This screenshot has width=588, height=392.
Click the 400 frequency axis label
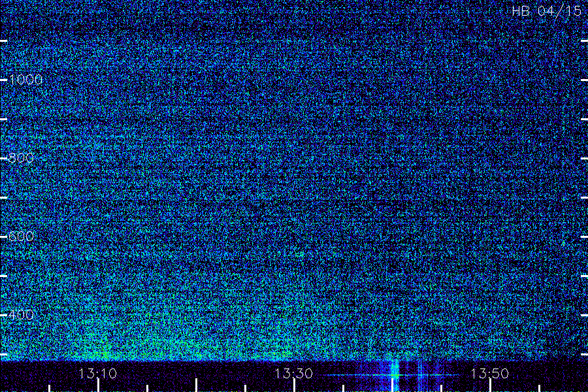(21, 315)
